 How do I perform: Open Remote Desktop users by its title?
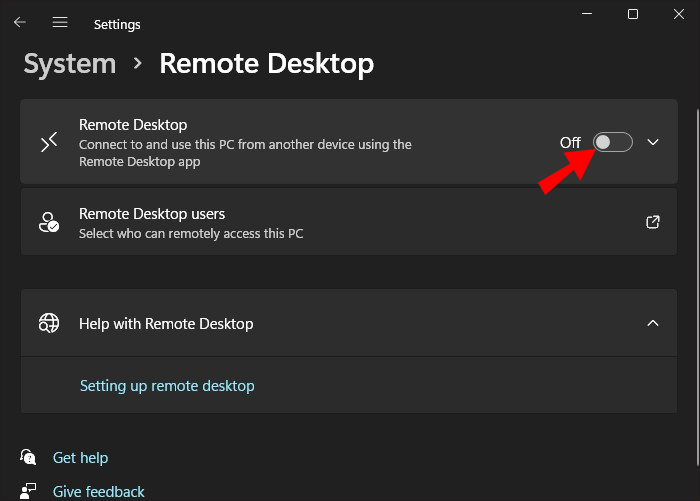(x=152, y=213)
